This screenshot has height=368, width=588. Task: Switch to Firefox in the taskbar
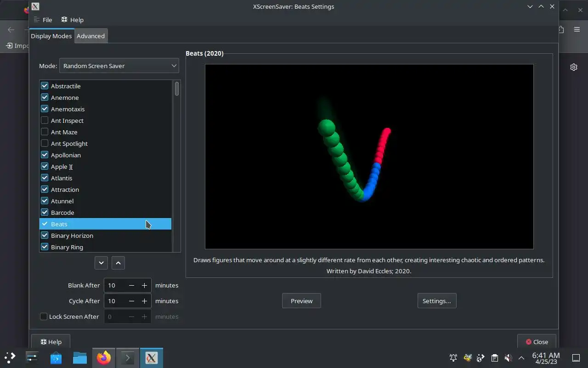104,357
